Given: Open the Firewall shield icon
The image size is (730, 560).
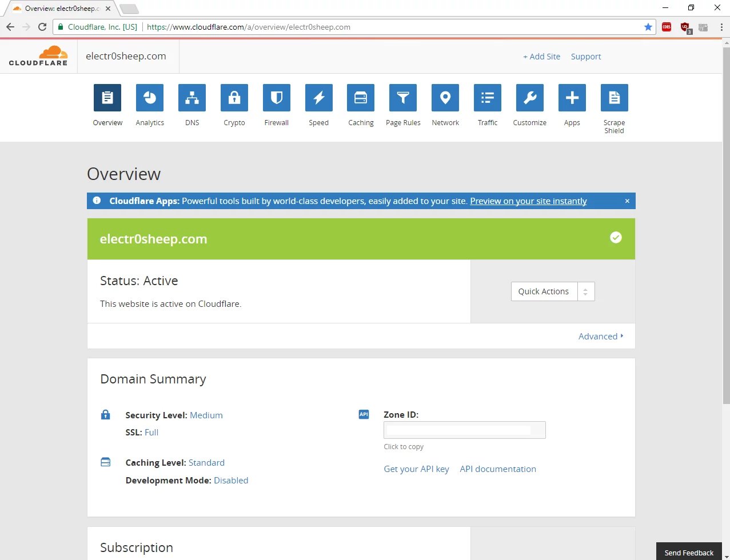Looking at the screenshot, I should (277, 98).
